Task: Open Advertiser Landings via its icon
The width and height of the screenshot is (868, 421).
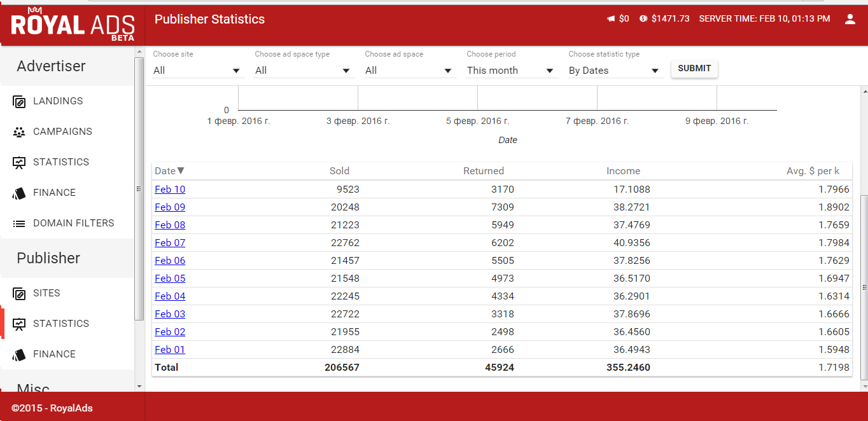Action: [19, 101]
